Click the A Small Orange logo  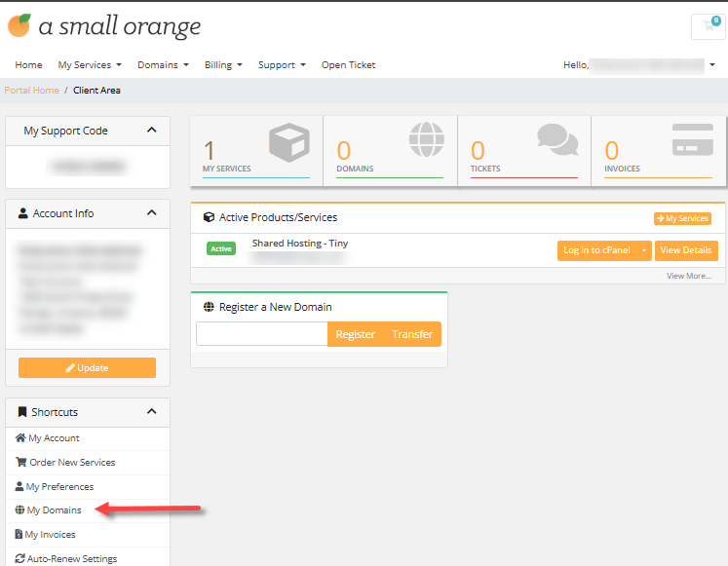[x=104, y=25]
